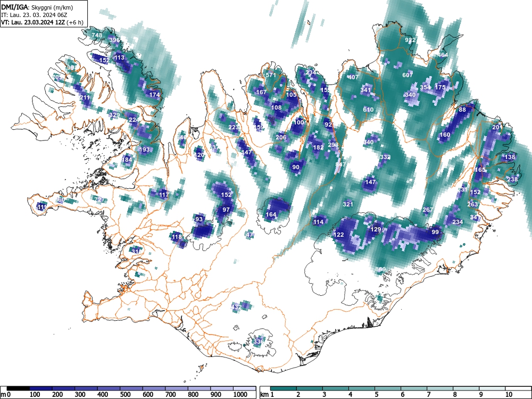Click the map value 607
532x399 pixels.
point(408,75)
